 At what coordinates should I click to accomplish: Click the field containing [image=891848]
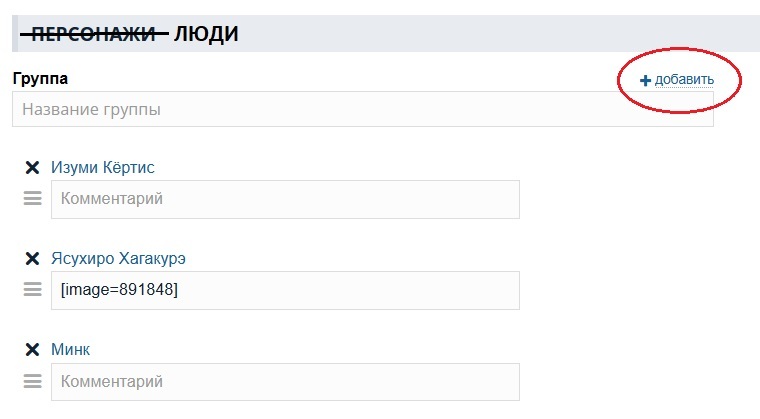pos(285,290)
